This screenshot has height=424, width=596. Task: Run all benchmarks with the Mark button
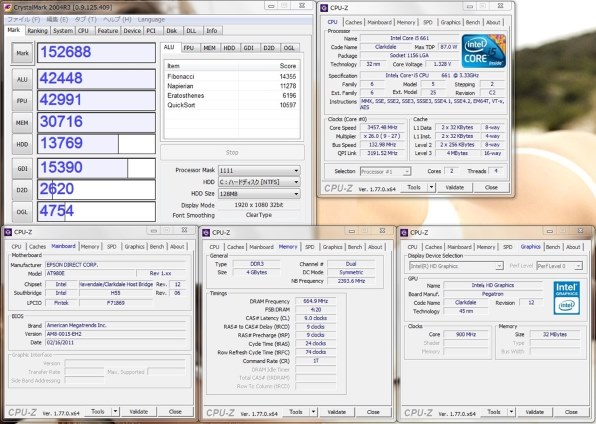[x=22, y=53]
